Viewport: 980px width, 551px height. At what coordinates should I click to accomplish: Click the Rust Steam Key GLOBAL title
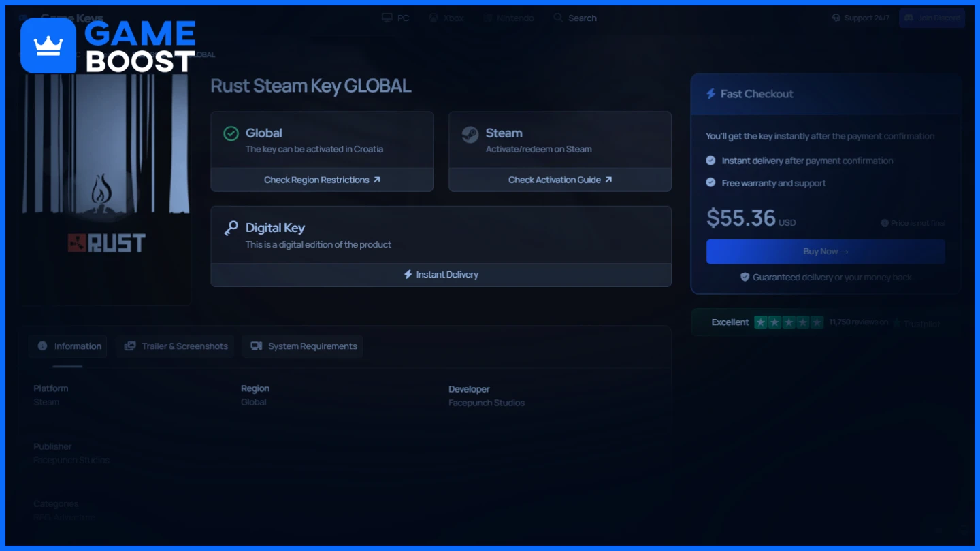tap(311, 86)
